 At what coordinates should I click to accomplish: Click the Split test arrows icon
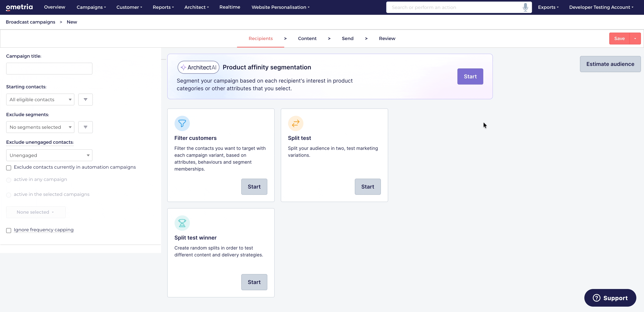(295, 123)
